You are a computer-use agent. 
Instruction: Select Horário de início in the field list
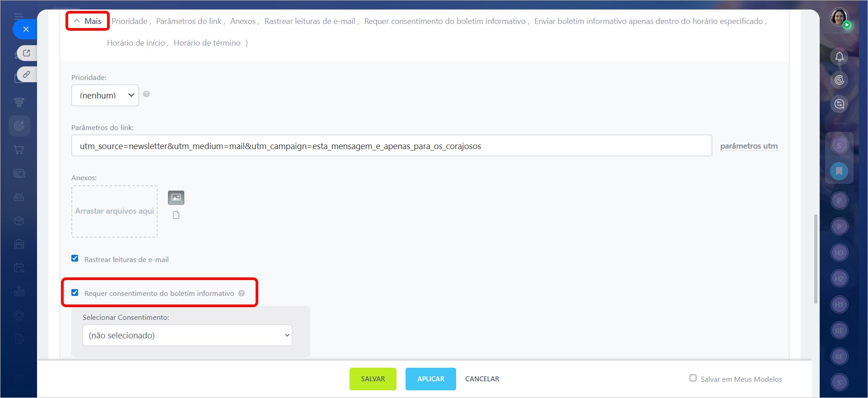tap(135, 43)
